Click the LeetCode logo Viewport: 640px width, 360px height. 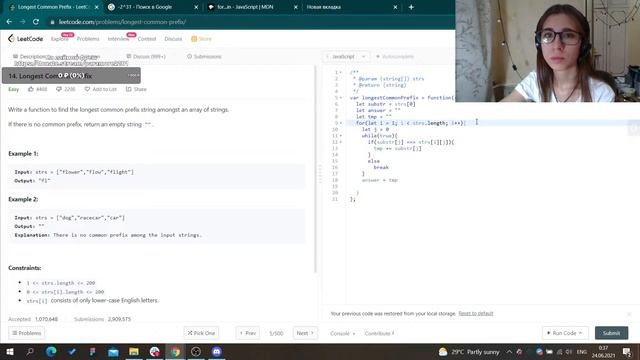tap(25, 39)
